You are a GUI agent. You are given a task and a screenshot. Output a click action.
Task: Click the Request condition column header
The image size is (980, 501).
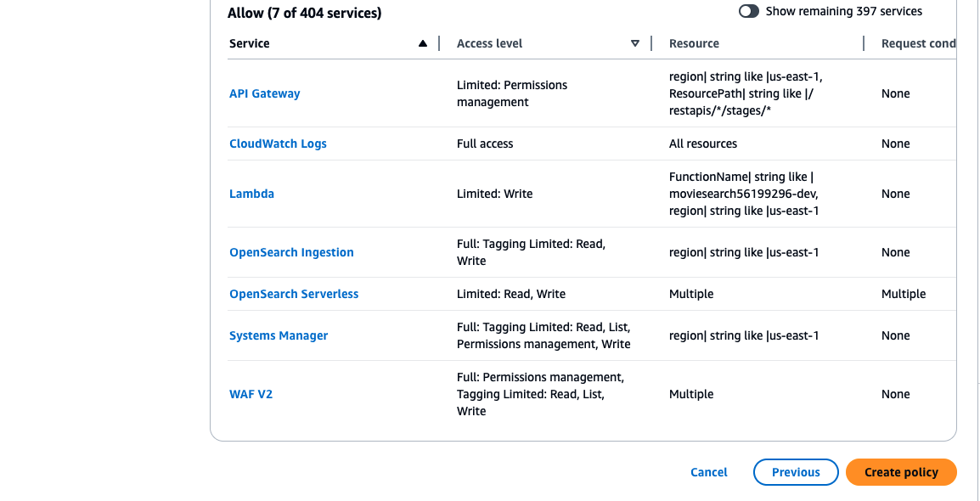point(918,44)
